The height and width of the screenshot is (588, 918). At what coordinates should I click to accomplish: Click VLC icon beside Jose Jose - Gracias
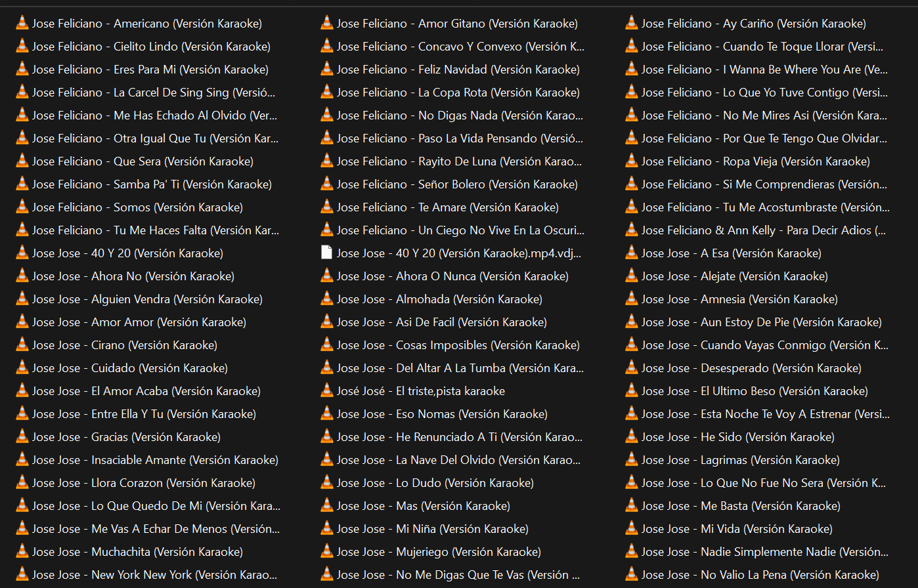click(x=22, y=437)
